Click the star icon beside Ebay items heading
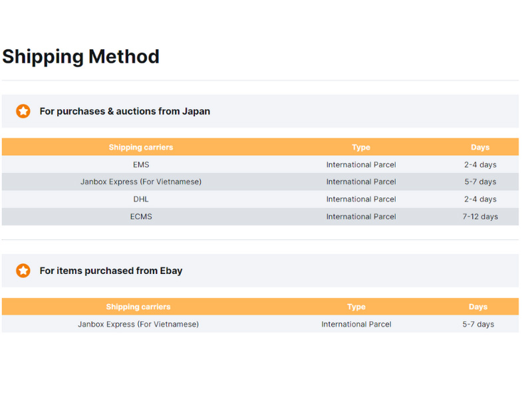The width and height of the screenshot is (532, 399). tap(23, 271)
